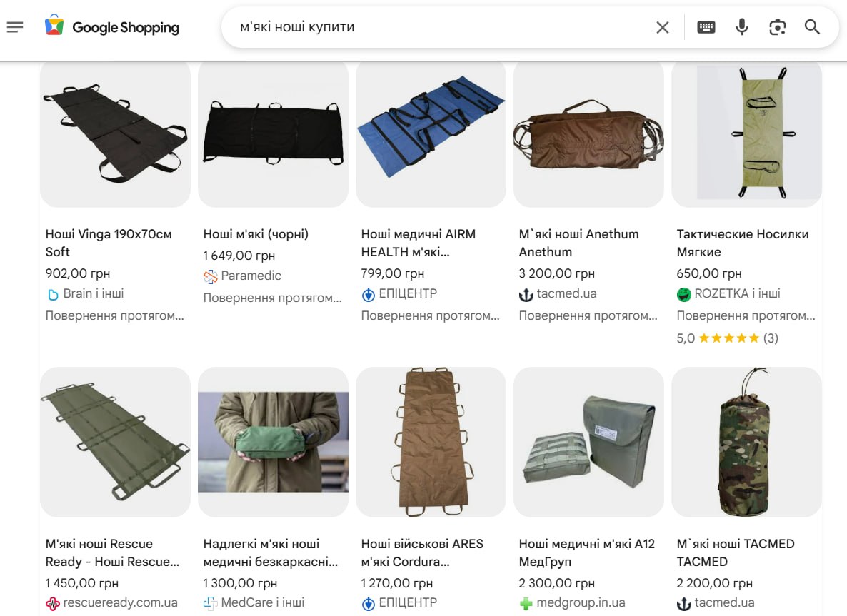Open the hamburger main menu
Screen dimensions: 847x616
[15, 27]
